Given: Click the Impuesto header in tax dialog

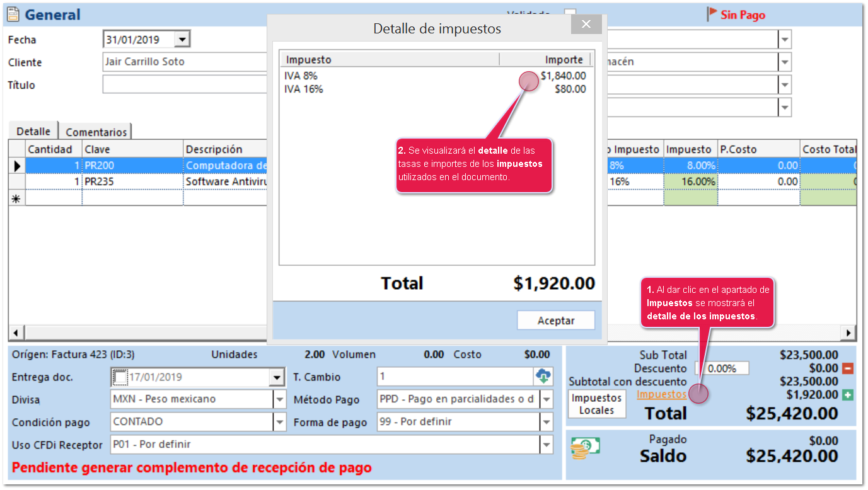Looking at the screenshot, I should click(390, 60).
